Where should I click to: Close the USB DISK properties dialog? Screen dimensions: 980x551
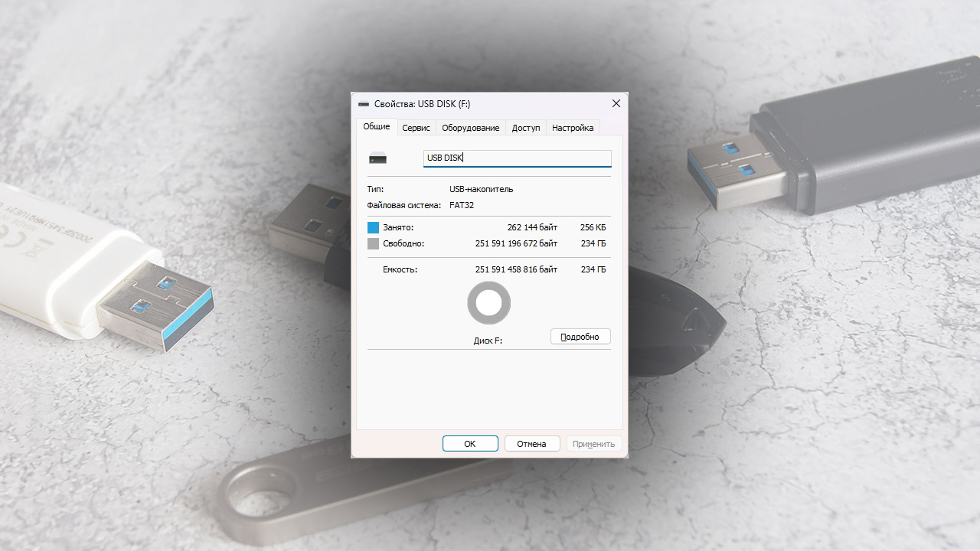pyautogui.click(x=616, y=103)
